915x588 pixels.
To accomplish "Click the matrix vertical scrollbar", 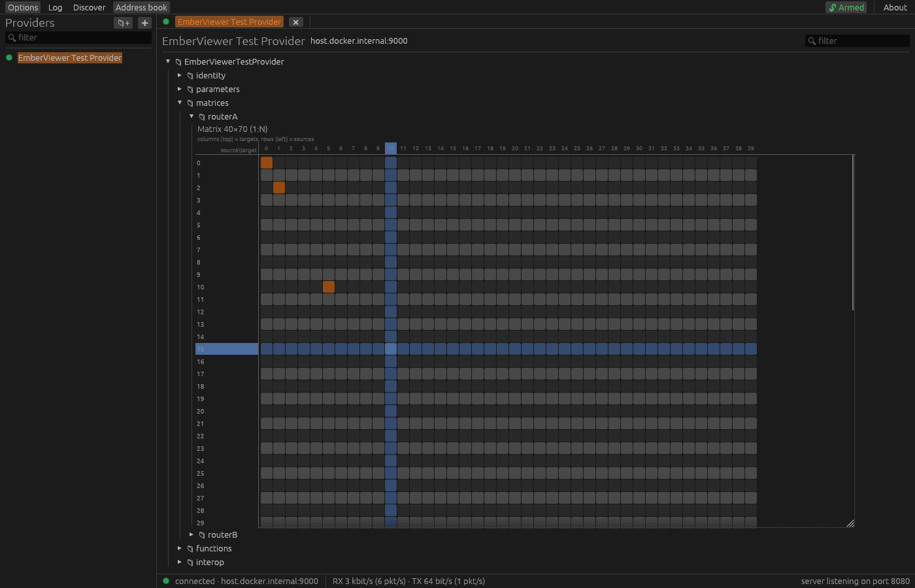I will pos(853,233).
